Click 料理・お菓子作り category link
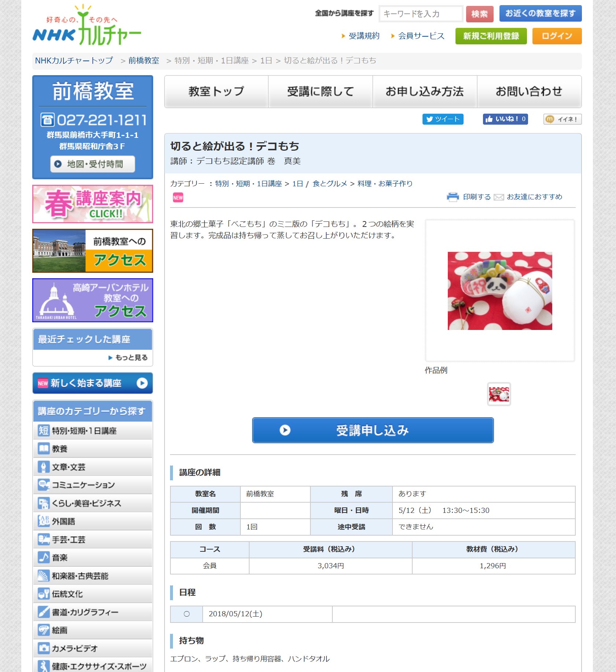Image resolution: width=616 pixels, height=672 pixels. pos(385,184)
